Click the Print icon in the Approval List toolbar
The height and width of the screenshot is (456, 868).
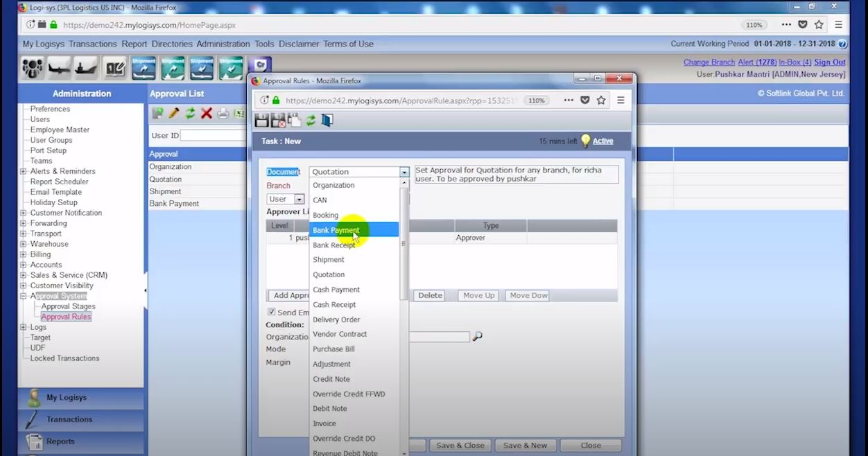[x=223, y=113]
